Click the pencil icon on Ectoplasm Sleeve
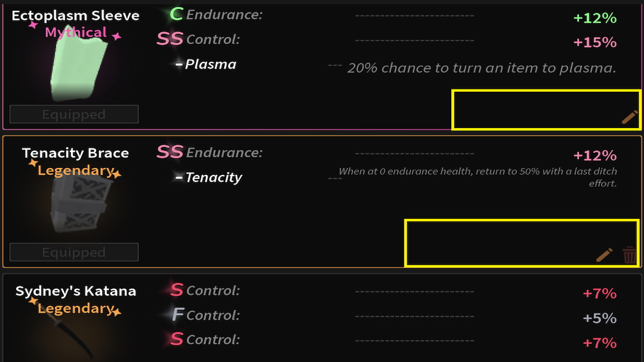644x362 pixels. 630,117
